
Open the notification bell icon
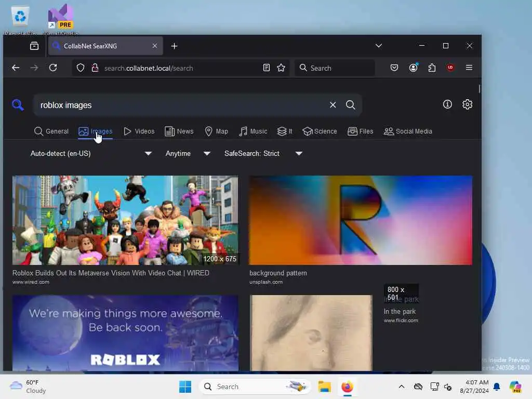pyautogui.click(x=497, y=387)
